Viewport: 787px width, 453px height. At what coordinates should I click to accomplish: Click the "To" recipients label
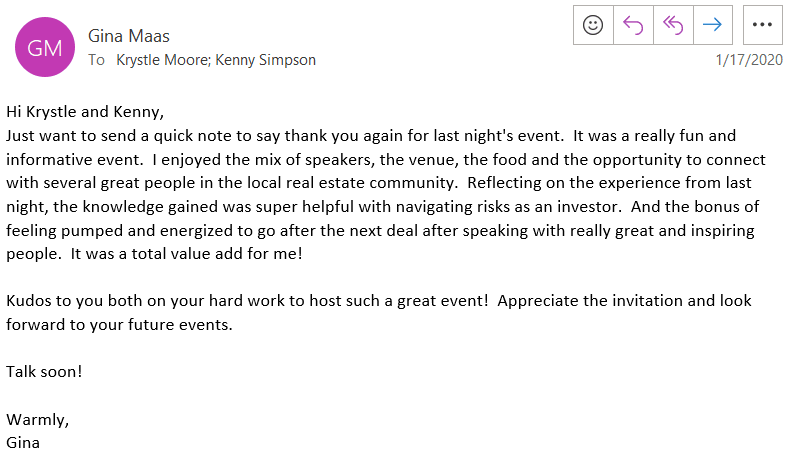(x=97, y=60)
